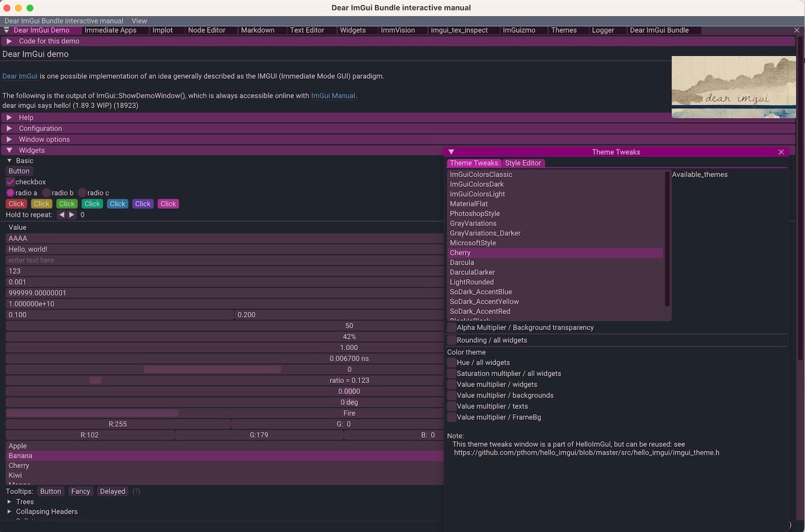
Task: Expand the Code for this demo header
Action: (x=398, y=41)
